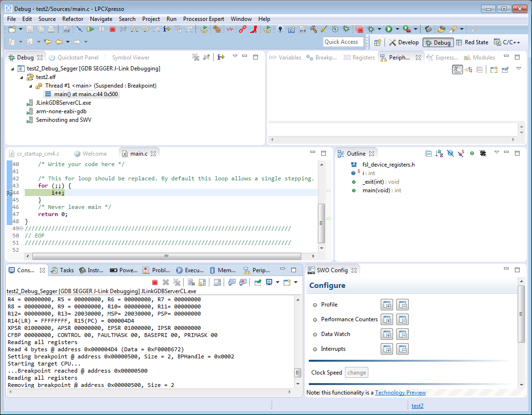
Task: Click the Resume debug icon
Action: [x=90, y=30]
